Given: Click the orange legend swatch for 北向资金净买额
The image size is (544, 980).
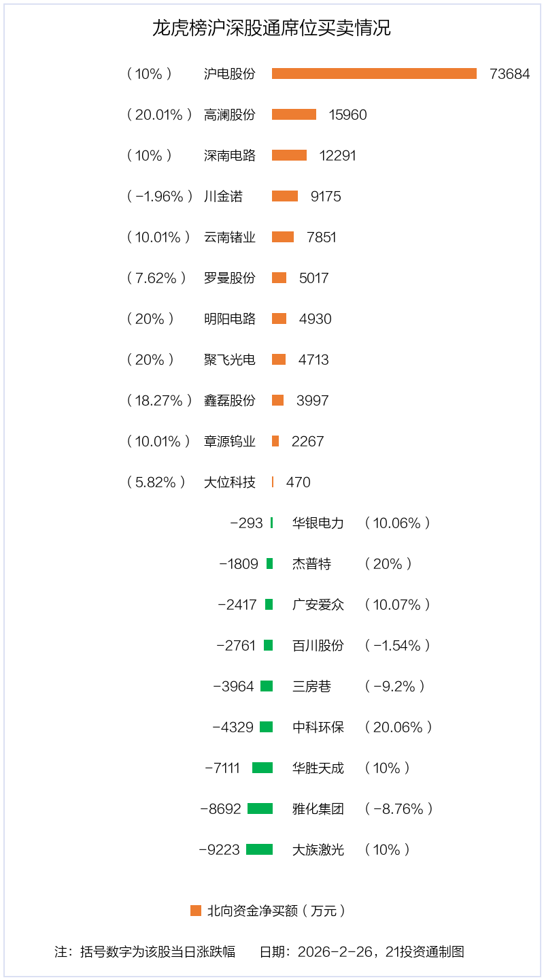Looking at the screenshot, I should [196, 911].
